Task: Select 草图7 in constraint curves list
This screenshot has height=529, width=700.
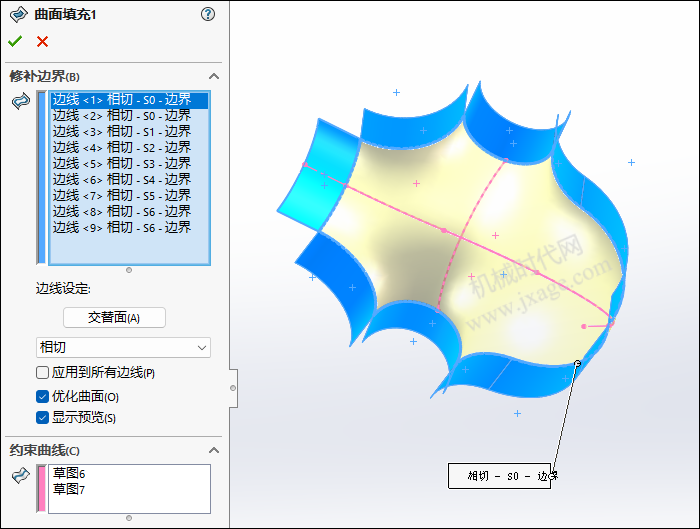Action: (x=69, y=489)
